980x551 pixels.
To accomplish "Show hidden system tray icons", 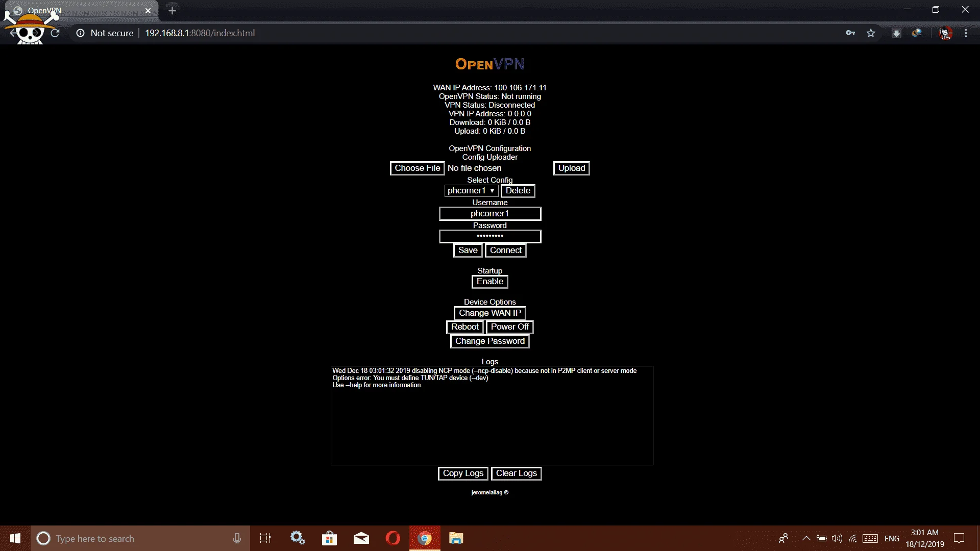I will click(x=806, y=538).
